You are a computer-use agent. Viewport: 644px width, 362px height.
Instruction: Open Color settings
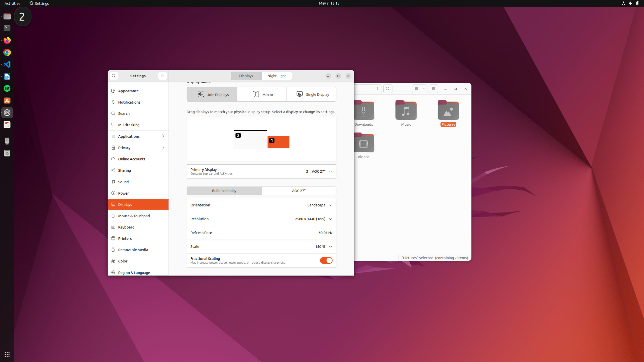tap(138, 261)
